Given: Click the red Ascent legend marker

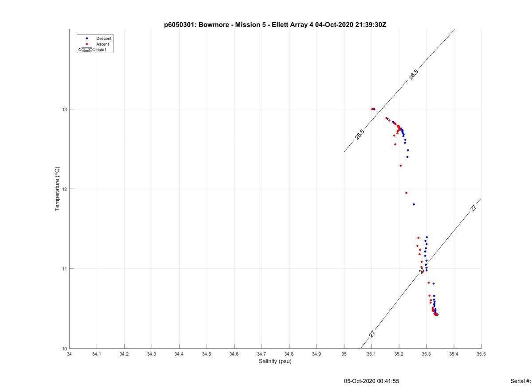Looking at the screenshot, I should click(x=86, y=44).
